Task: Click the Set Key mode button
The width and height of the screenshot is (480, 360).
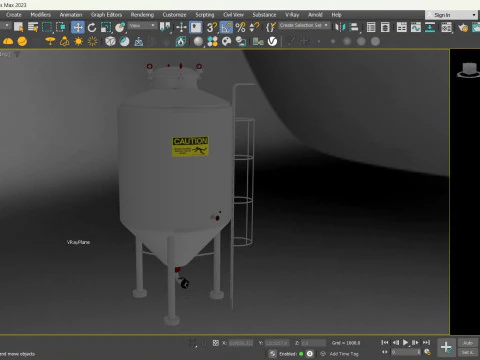Action: coord(468,352)
